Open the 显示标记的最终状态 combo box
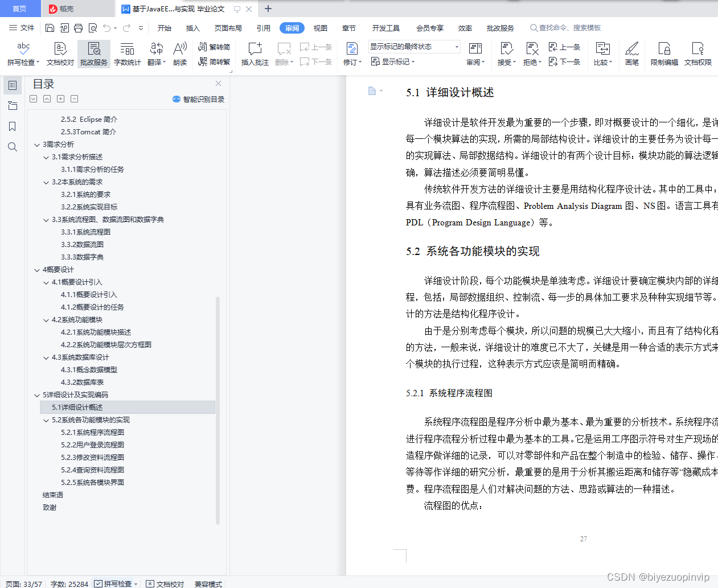Viewport: 718px width, 588px height. point(414,47)
